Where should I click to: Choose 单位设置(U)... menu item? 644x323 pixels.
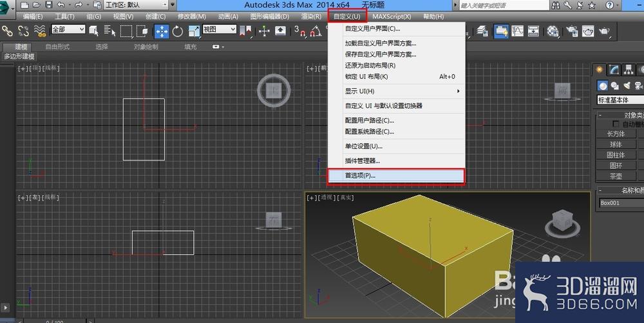(x=396, y=146)
